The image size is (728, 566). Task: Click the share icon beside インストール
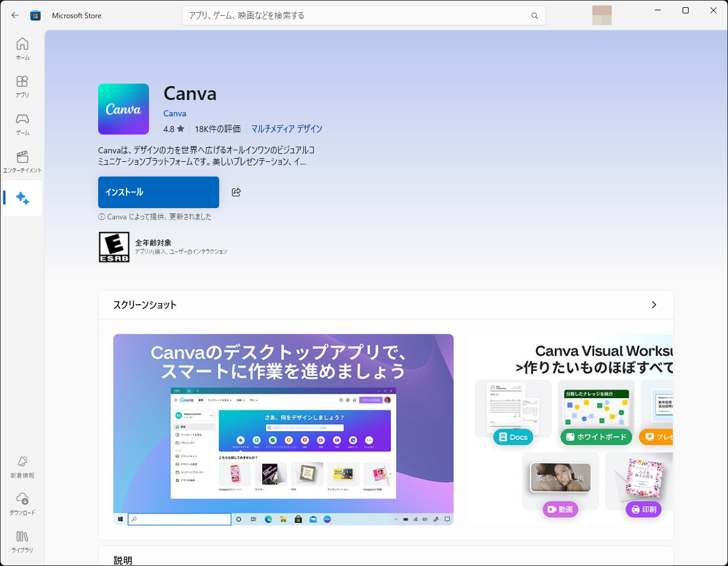pos(236,192)
